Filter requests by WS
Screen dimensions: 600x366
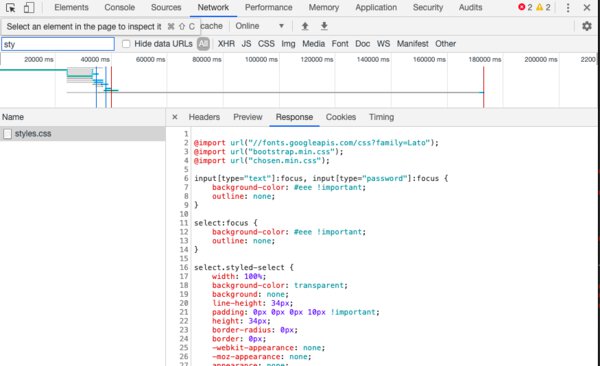point(383,44)
